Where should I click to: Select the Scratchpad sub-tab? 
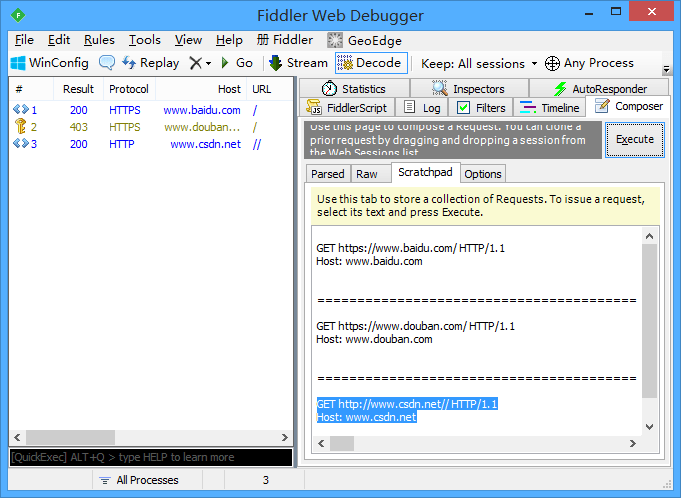[x=425, y=172]
